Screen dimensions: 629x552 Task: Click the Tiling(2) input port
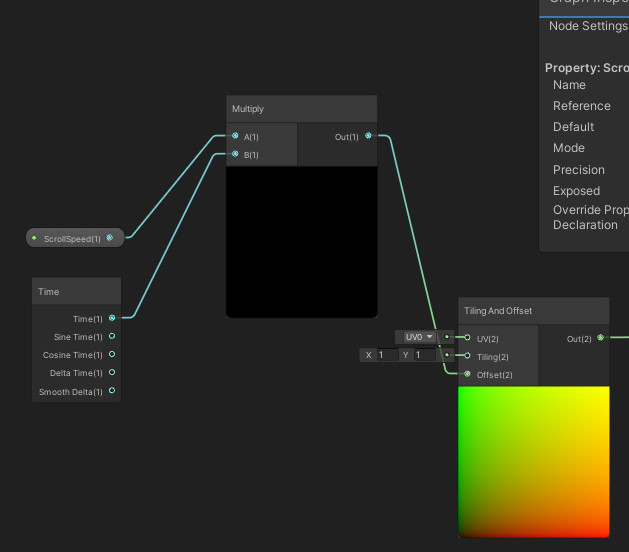467,356
